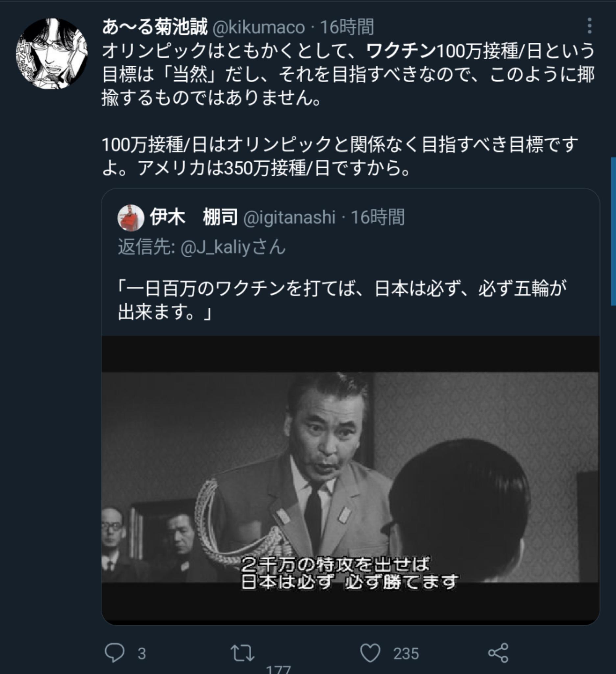This screenshot has height=674, width=616.
Task: Open the three-dot more options menu
Action: [590, 26]
